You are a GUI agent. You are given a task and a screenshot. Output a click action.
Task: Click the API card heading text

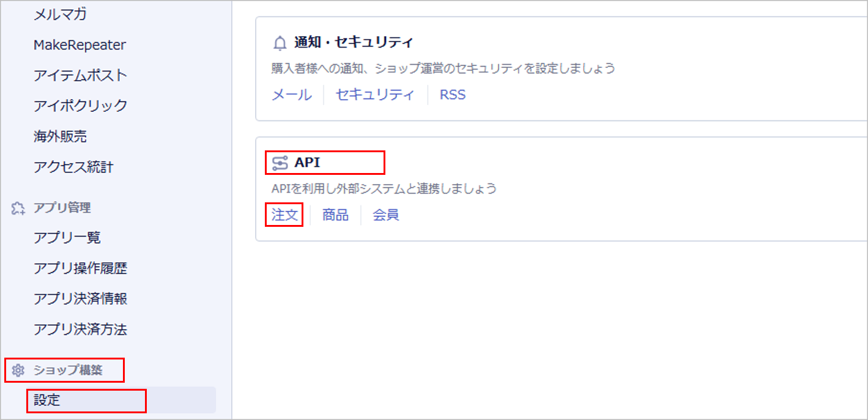pos(307,163)
